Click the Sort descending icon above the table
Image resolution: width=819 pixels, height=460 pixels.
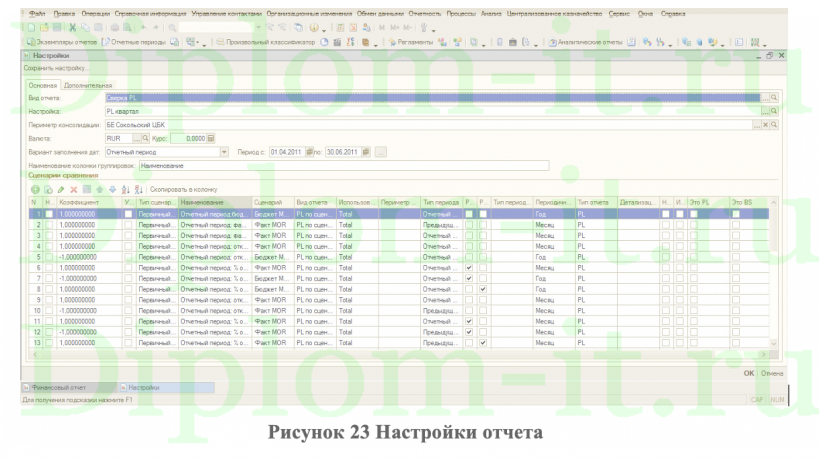coord(138,190)
